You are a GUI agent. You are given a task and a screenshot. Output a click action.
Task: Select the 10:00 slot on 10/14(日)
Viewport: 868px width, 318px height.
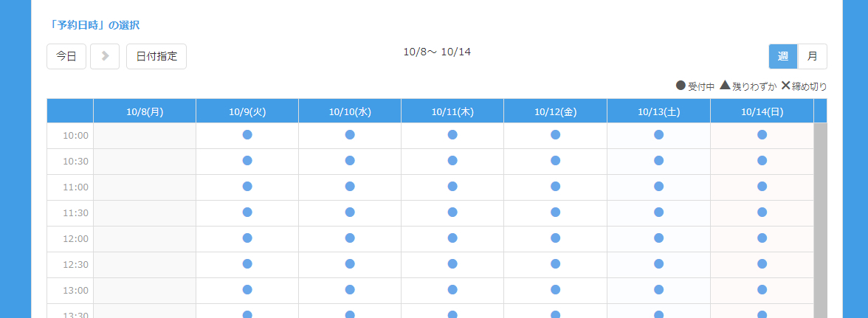pyautogui.click(x=762, y=135)
